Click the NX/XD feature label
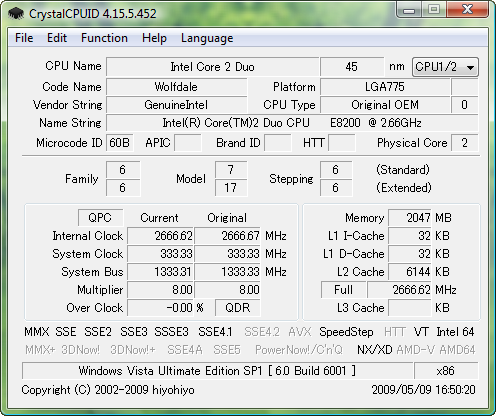Viewport: 496px width, 416px height. click(x=375, y=350)
